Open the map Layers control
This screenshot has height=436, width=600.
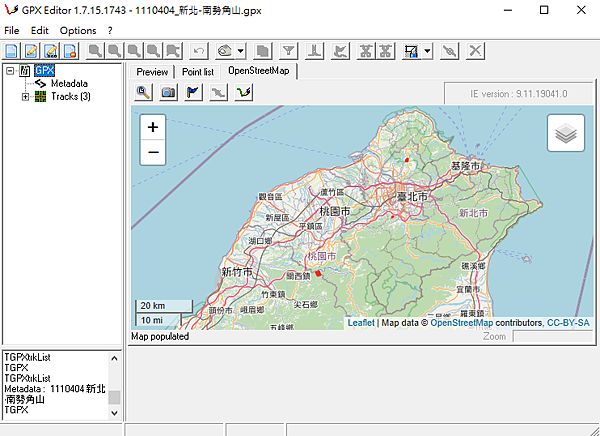click(566, 133)
